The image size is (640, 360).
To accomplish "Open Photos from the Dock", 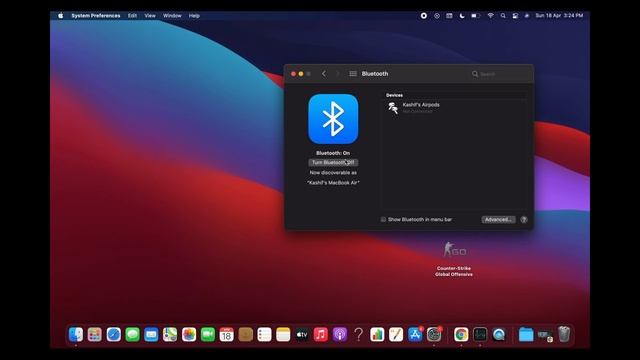I will coord(189,335).
